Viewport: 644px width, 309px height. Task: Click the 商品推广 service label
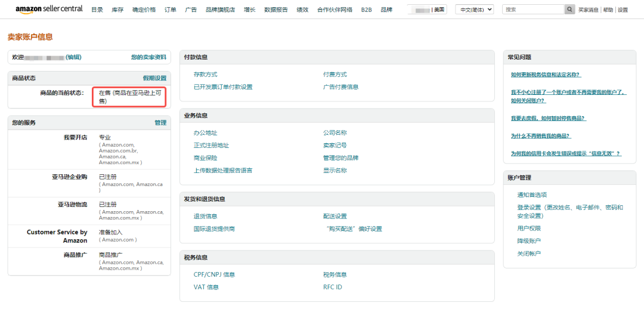pyautogui.click(x=75, y=255)
